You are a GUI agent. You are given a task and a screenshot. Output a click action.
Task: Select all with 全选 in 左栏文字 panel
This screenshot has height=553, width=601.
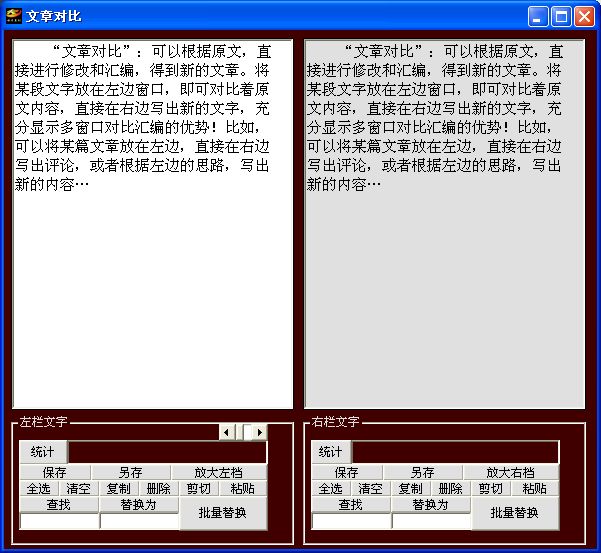[x=39, y=488]
